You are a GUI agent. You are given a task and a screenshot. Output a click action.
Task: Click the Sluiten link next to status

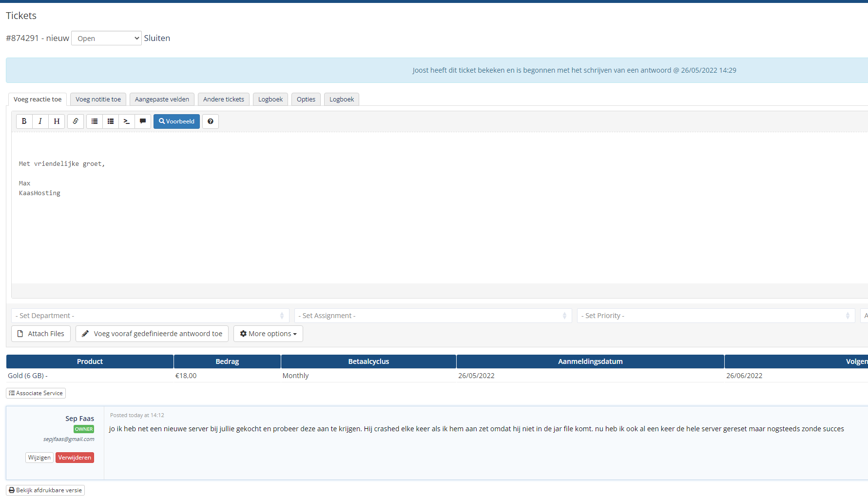tap(157, 38)
